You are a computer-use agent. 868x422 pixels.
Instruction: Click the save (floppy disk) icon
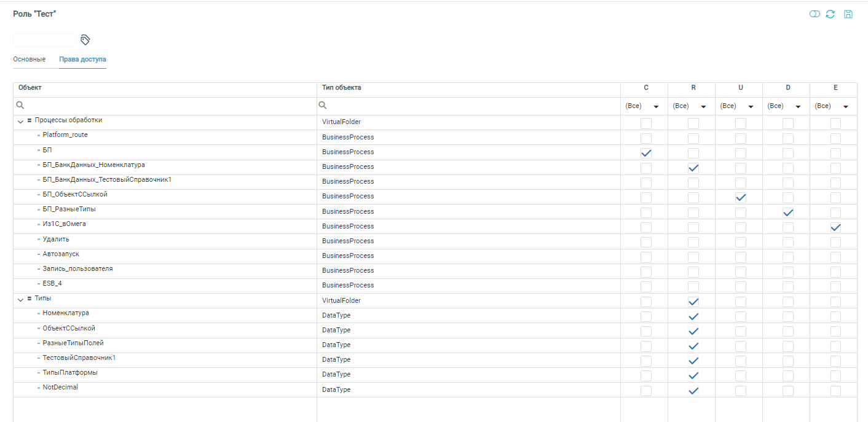pyautogui.click(x=848, y=14)
